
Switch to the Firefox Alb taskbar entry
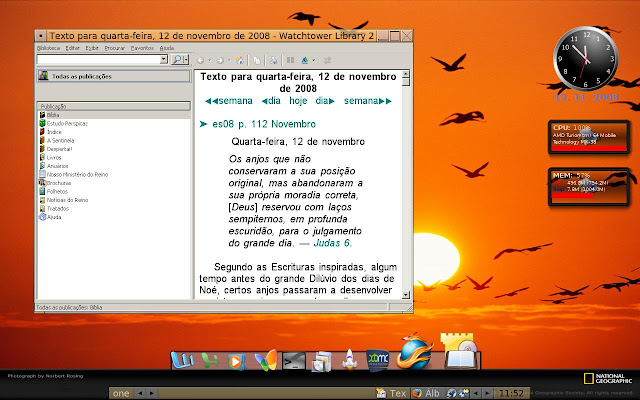point(426,393)
